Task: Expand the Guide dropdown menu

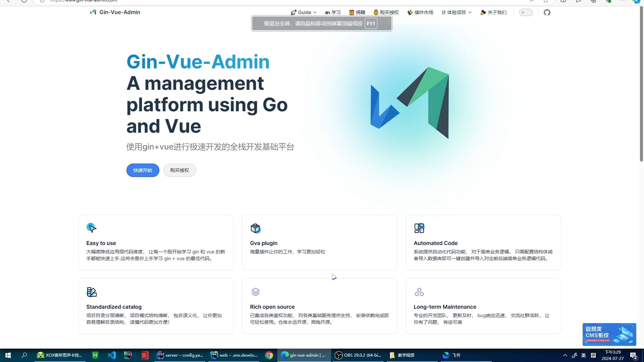Action: (x=304, y=13)
